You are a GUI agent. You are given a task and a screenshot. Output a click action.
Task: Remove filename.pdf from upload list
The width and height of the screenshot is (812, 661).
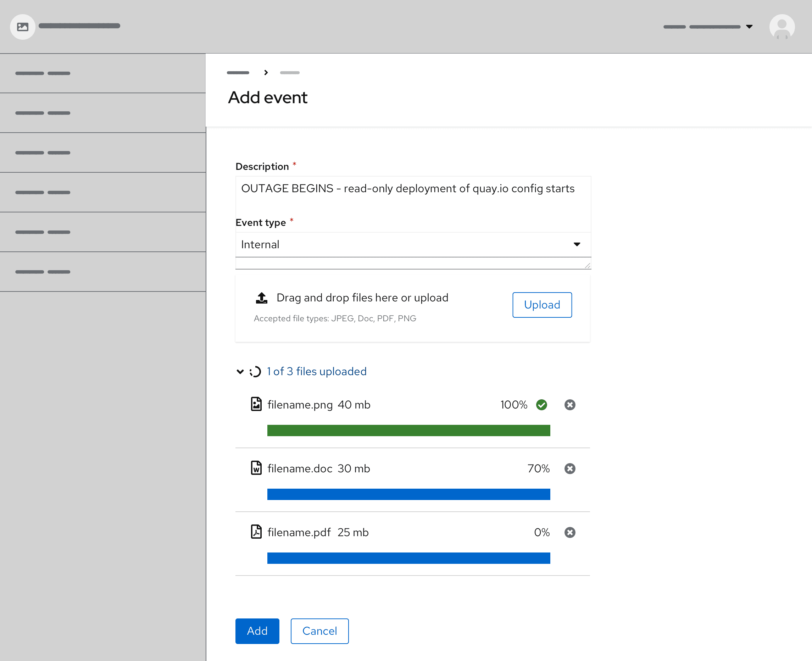(x=569, y=532)
